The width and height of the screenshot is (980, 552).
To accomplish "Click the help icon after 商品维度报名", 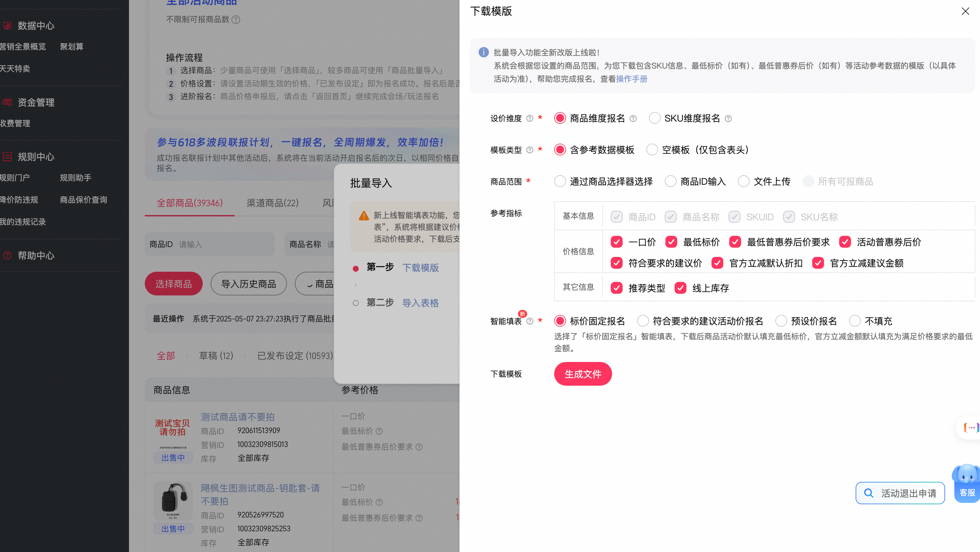I will [633, 119].
